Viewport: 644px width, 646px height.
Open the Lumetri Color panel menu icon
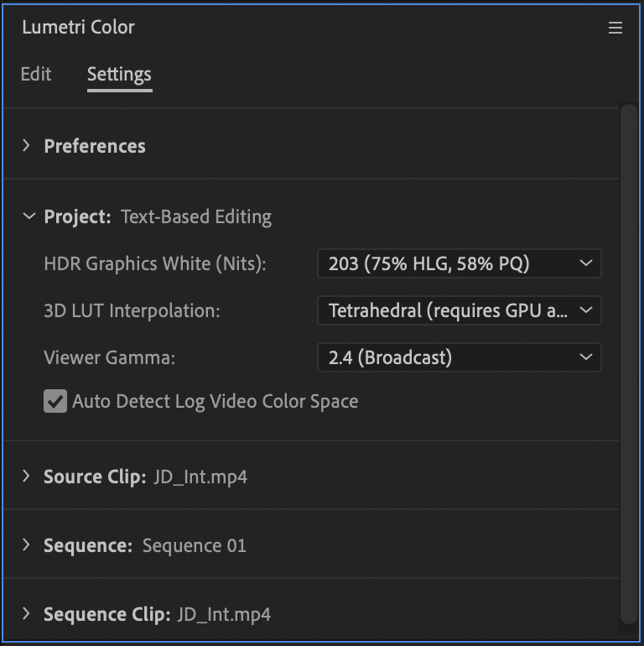click(x=615, y=28)
